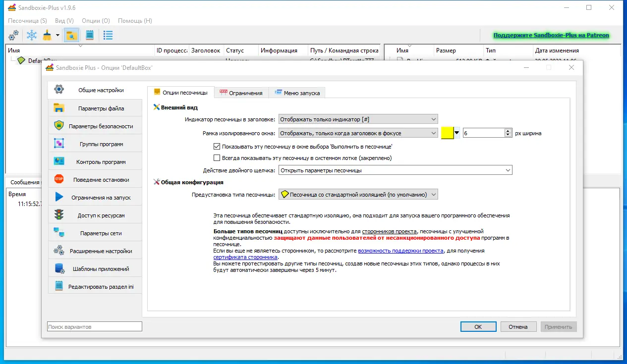The width and height of the screenshot is (627, 364).
Task: Click the border width field showing 6
Action: (x=483, y=133)
